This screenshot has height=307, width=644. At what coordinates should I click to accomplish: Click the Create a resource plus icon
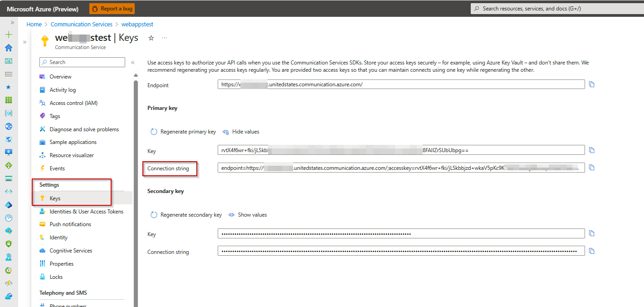point(9,35)
